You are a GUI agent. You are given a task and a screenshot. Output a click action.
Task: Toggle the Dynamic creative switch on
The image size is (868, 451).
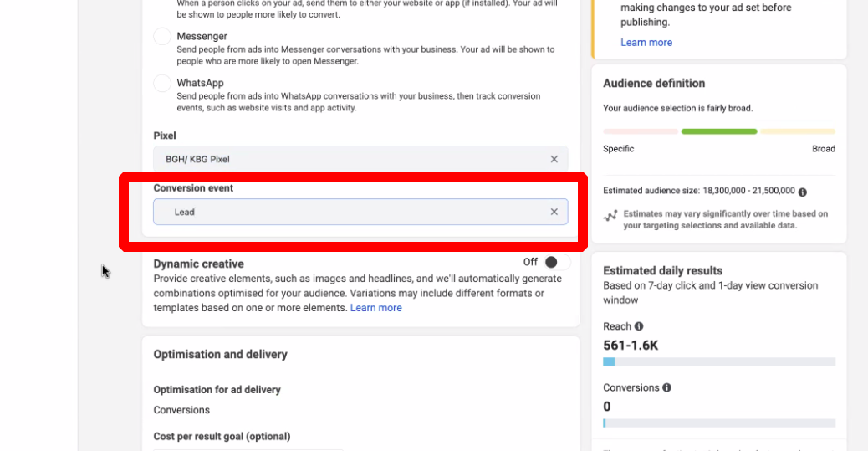(555, 262)
